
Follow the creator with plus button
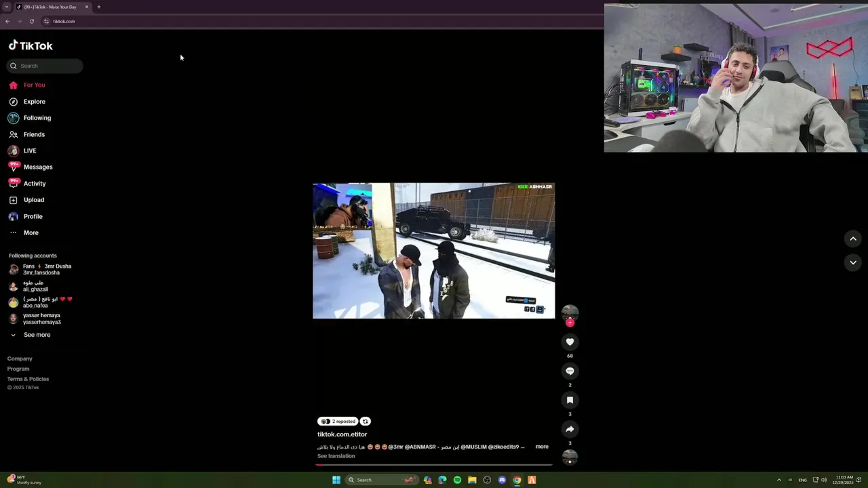[570, 323]
